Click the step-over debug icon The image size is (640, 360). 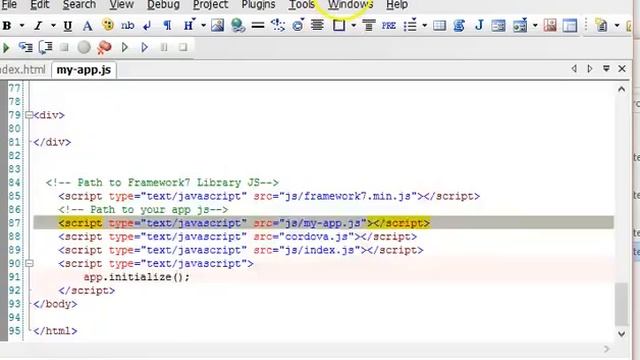pos(45,47)
